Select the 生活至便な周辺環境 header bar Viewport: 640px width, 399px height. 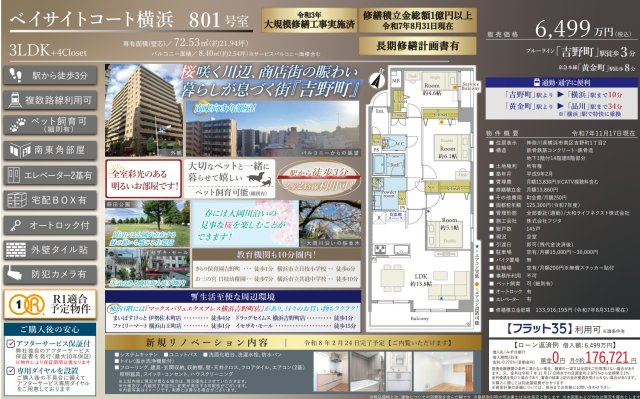coord(233,296)
